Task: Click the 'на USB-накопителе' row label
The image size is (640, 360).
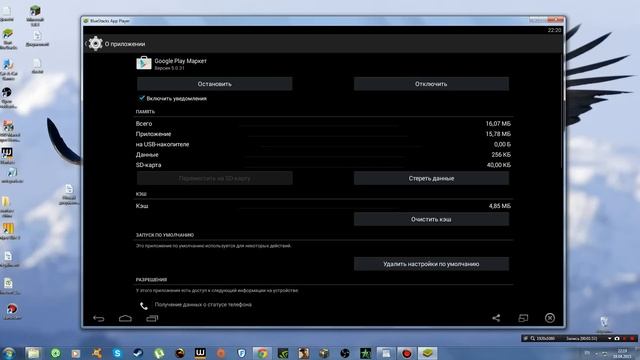Action: [162, 144]
